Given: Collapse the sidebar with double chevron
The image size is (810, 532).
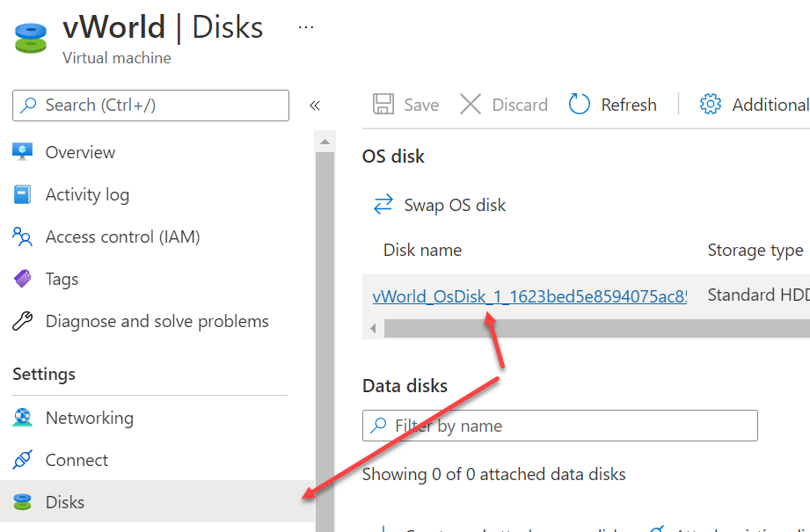Looking at the screenshot, I should click(315, 106).
